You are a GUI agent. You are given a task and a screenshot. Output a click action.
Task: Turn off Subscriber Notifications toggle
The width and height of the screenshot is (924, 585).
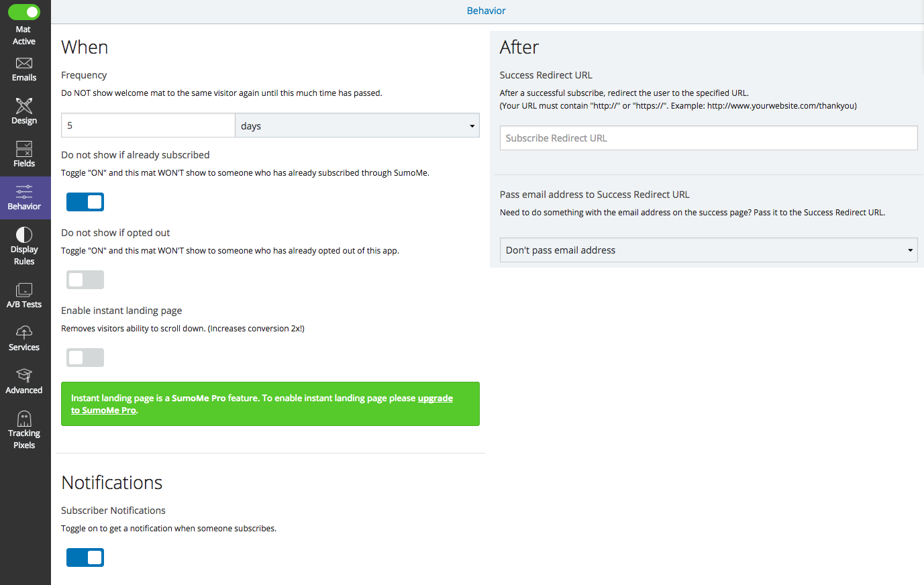tap(85, 557)
